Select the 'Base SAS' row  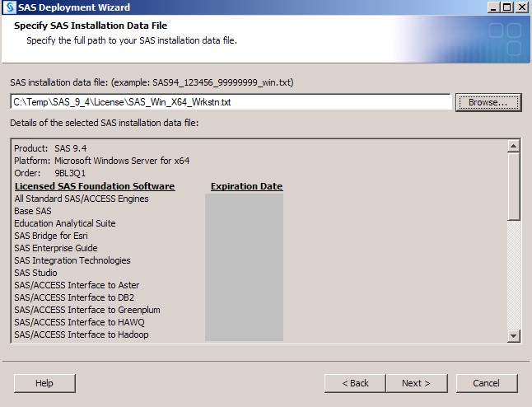[33, 211]
